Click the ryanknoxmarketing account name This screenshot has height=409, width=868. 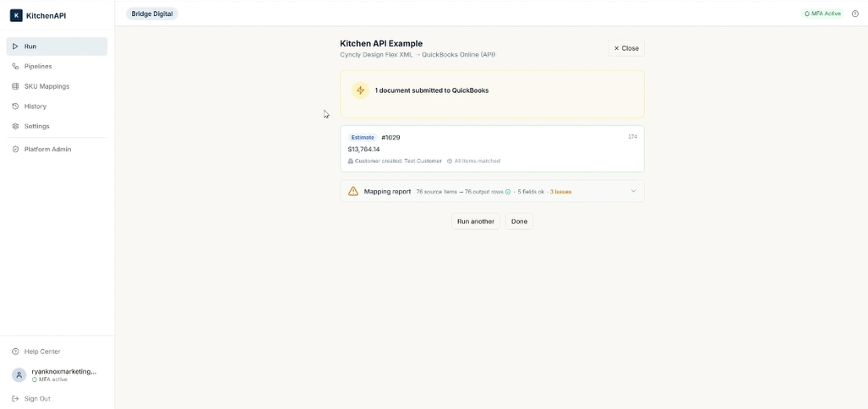[x=64, y=371]
